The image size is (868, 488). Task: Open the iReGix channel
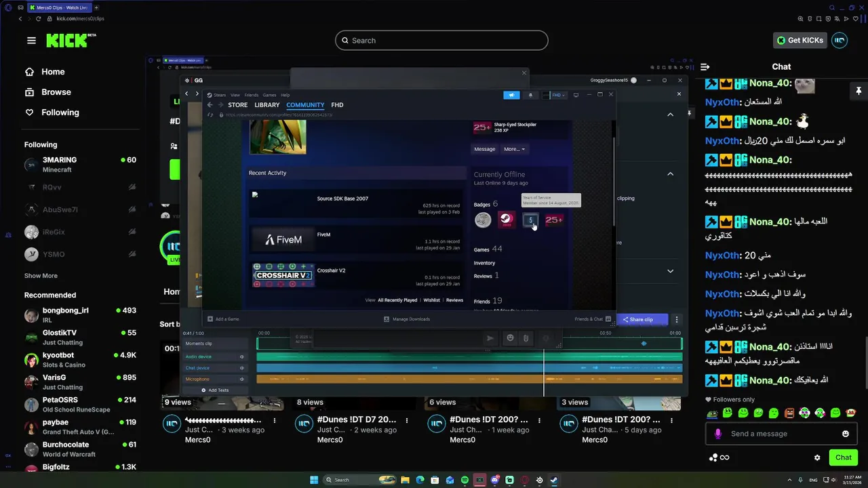pos(80,232)
